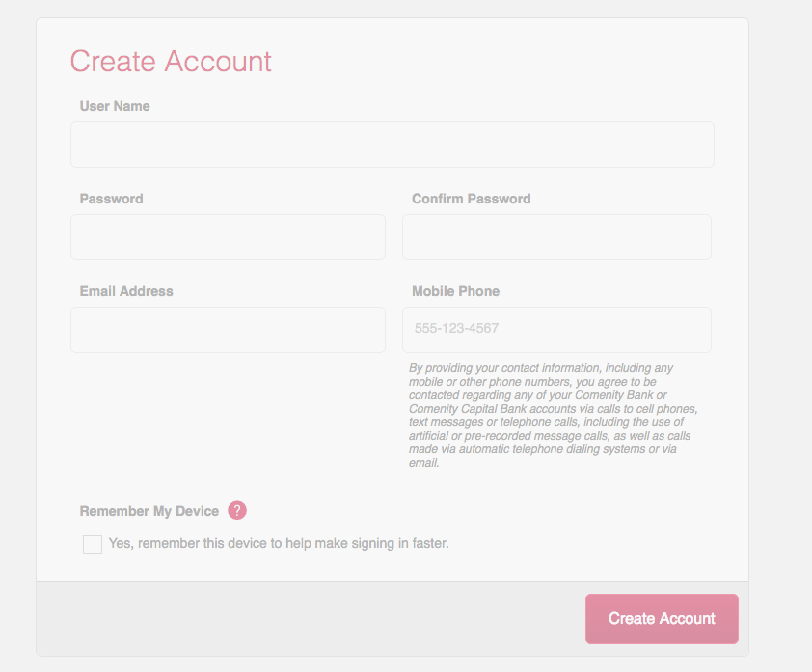Click the Create Account page heading
The image size is (812, 672).
pyautogui.click(x=171, y=61)
